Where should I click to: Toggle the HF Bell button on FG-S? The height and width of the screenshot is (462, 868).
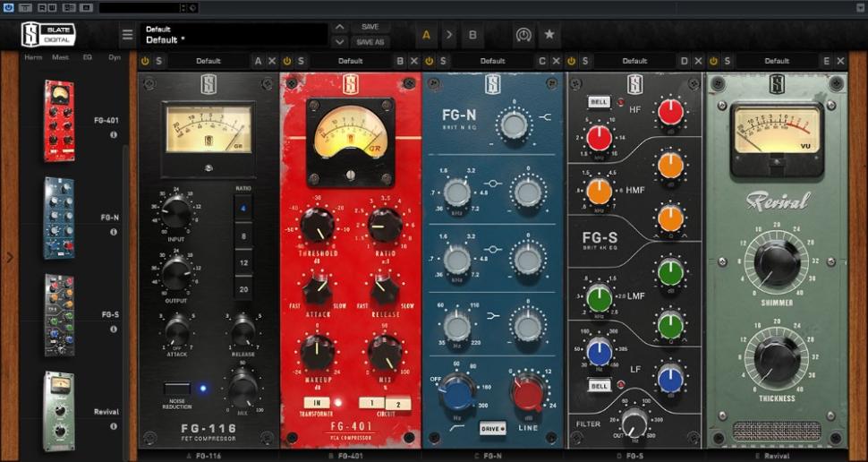(x=599, y=102)
